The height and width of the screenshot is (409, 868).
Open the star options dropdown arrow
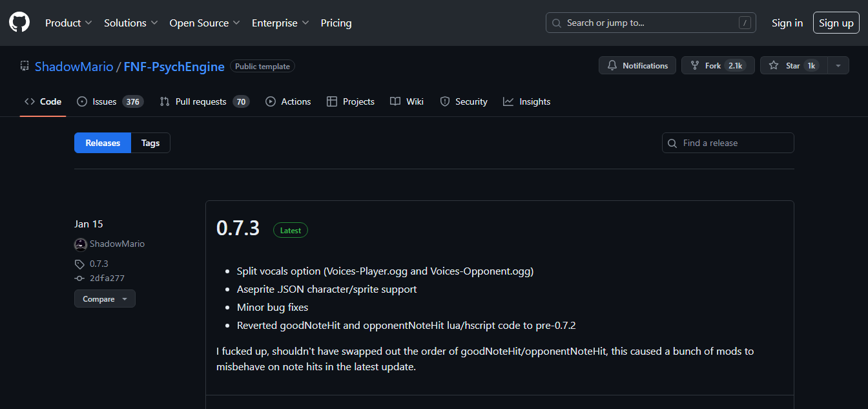click(x=838, y=65)
